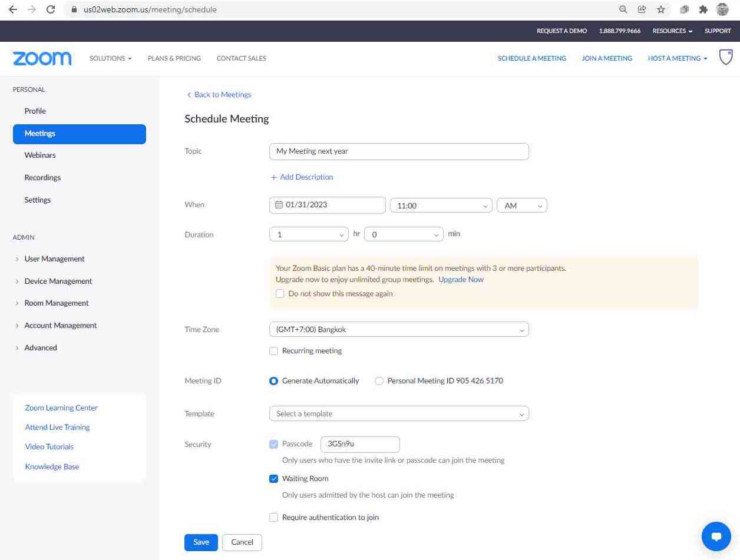Open the Time Zone dropdown
Viewport: 740px width, 560px height.
[x=399, y=330]
